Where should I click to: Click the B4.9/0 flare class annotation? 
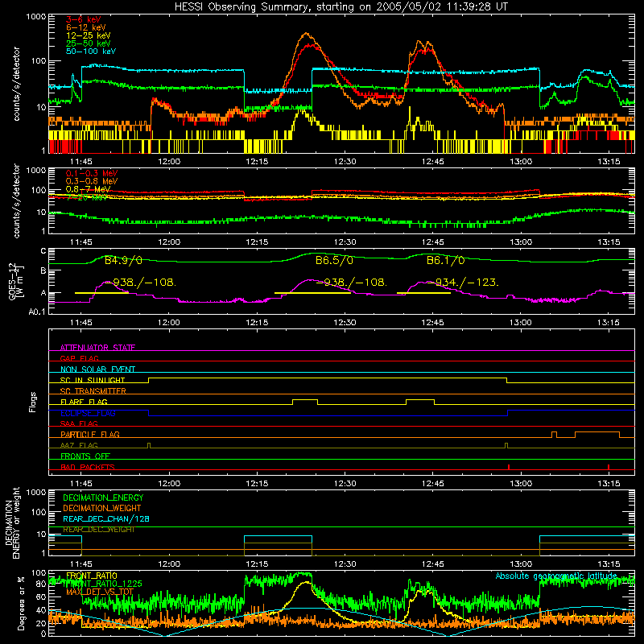tap(123, 260)
